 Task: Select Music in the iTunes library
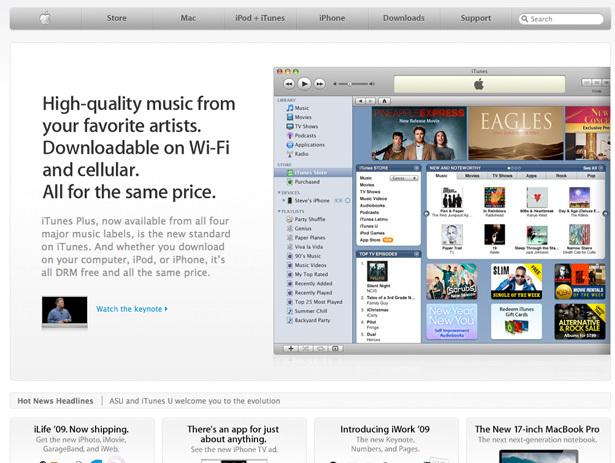(297, 108)
